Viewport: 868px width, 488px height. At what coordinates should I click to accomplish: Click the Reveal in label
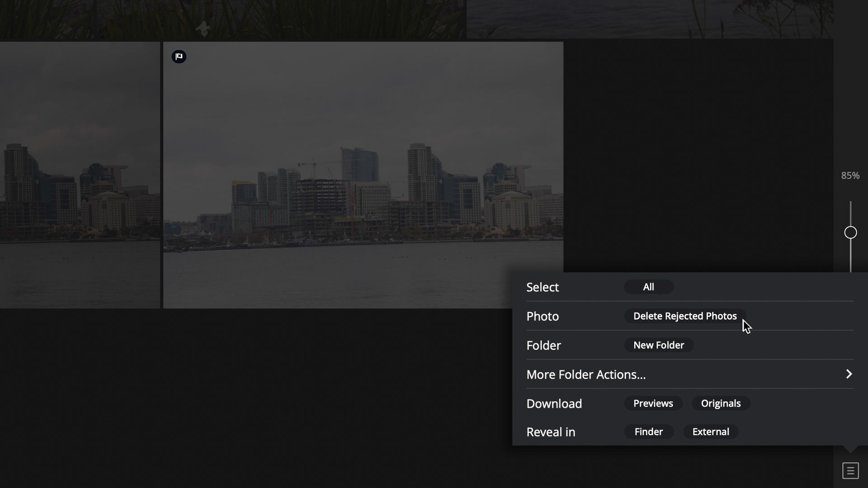[x=551, y=432]
